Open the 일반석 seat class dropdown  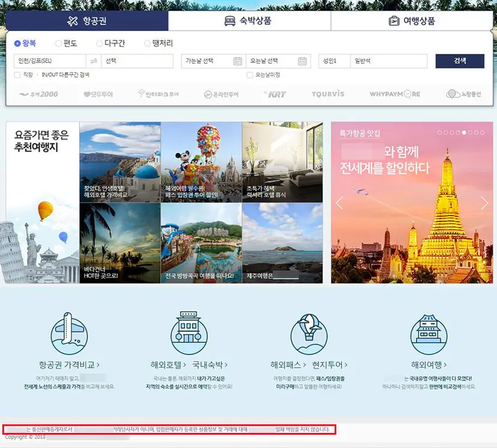(x=388, y=61)
